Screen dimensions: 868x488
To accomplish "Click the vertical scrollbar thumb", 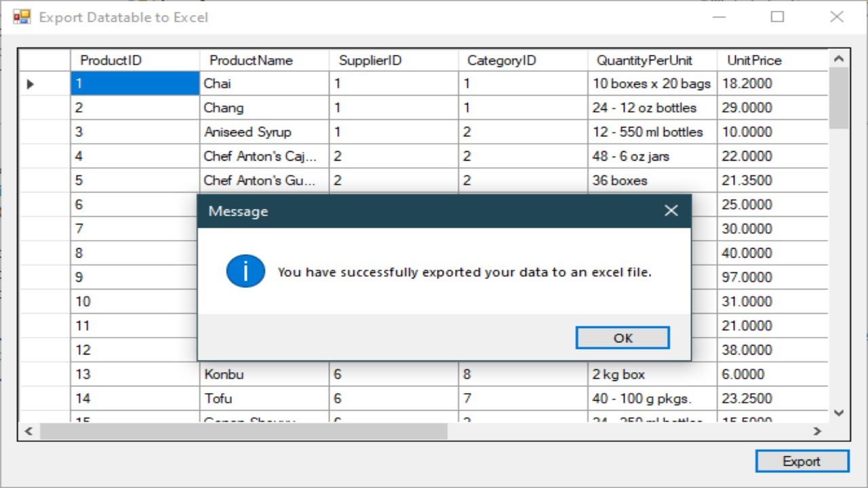I will click(839, 98).
